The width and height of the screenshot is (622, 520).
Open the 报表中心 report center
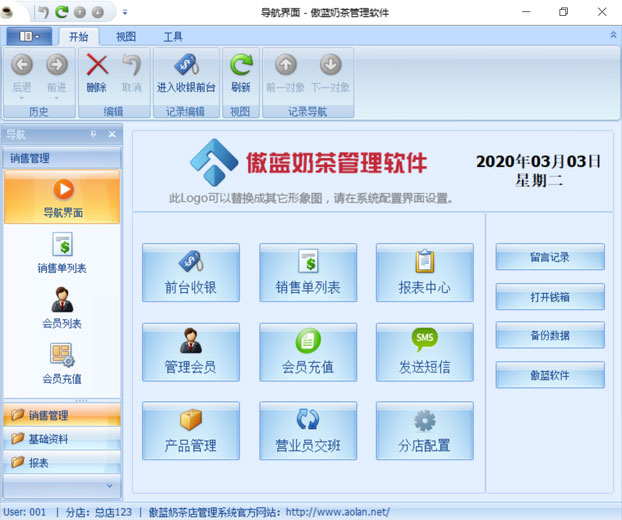pyautogui.click(x=424, y=272)
